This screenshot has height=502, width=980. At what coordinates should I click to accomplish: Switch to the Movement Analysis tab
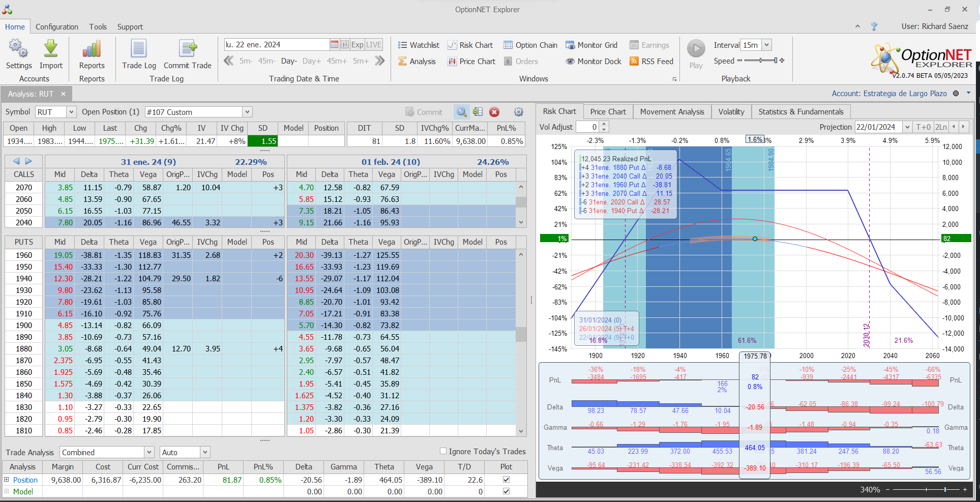672,112
